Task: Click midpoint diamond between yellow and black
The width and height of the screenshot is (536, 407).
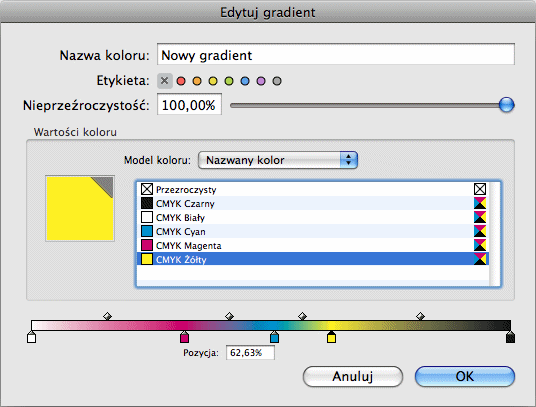Action: click(x=420, y=316)
